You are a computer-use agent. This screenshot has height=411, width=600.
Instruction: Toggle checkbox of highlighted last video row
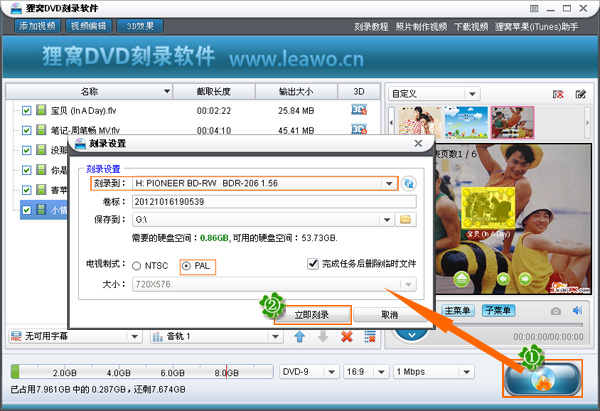[x=26, y=210]
